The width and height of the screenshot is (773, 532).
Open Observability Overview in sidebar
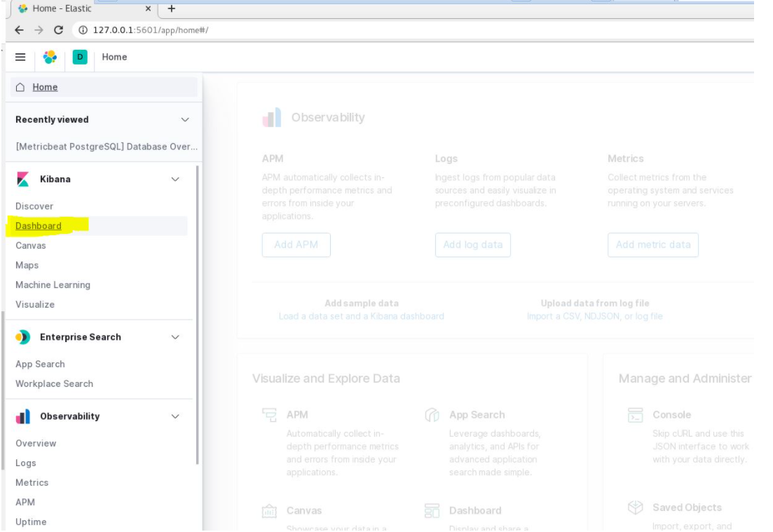tap(36, 443)
